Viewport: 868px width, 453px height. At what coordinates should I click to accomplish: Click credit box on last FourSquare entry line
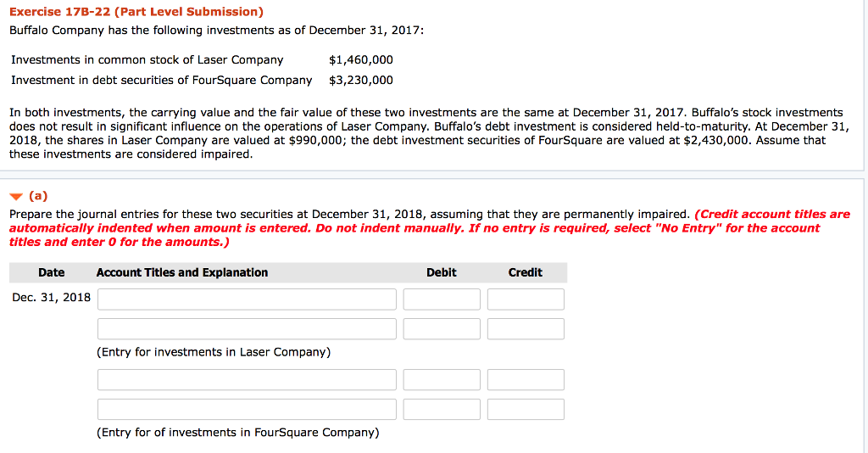(x=526, y=410)
